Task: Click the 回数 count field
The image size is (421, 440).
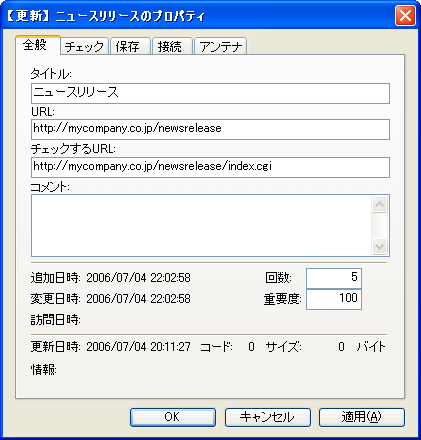Action: coord(334,278)
